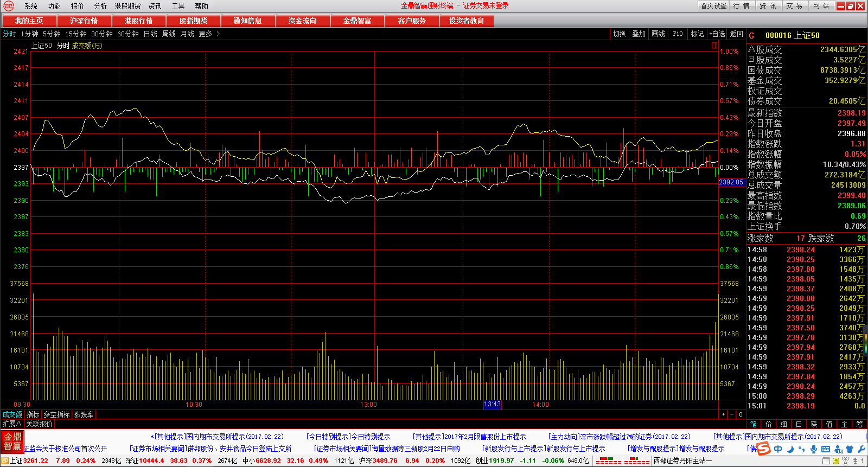Open the 帮助 menu
This screenshot has width=868, height=467.
pos(201,6)
